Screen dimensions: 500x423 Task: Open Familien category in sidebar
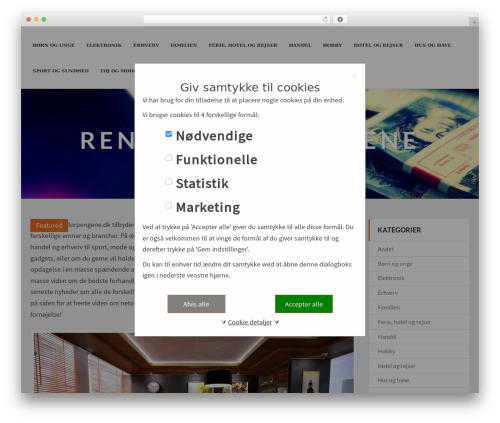(389, 307)
